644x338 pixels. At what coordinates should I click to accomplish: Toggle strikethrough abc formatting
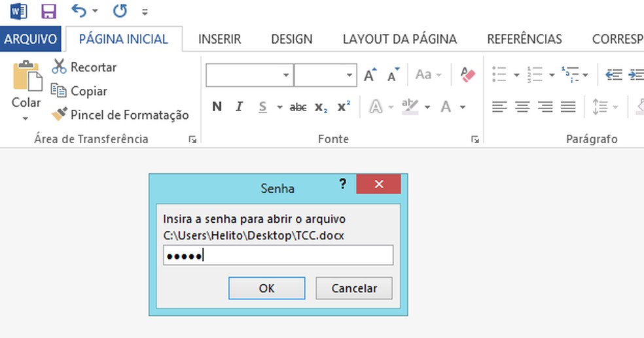click(298, 107)
